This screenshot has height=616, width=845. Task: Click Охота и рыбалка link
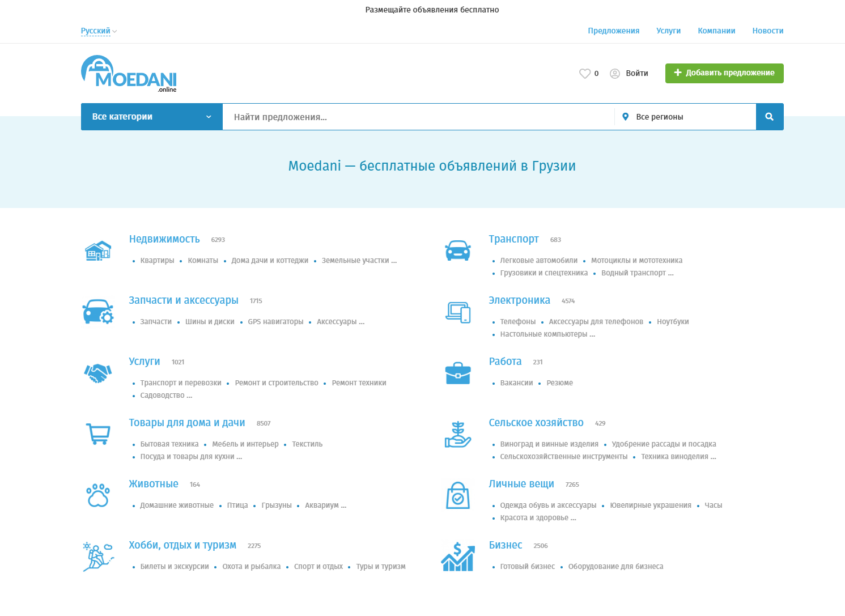click(252, 567)
